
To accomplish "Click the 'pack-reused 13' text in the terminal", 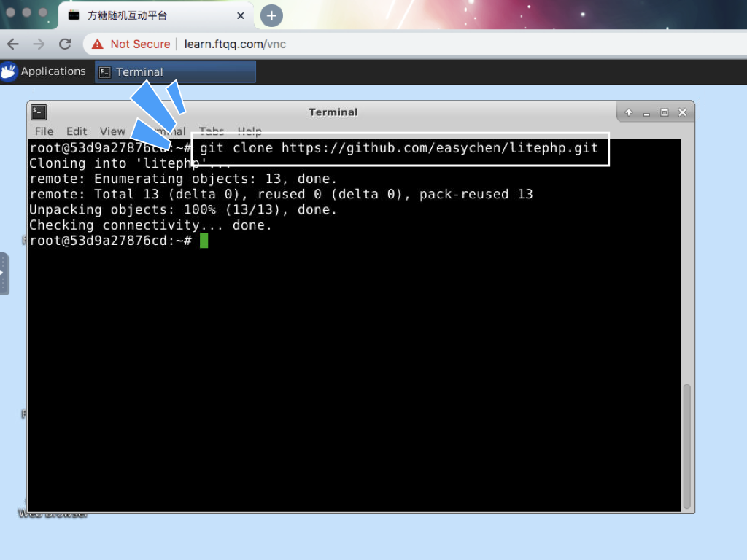I will point(476,194).
